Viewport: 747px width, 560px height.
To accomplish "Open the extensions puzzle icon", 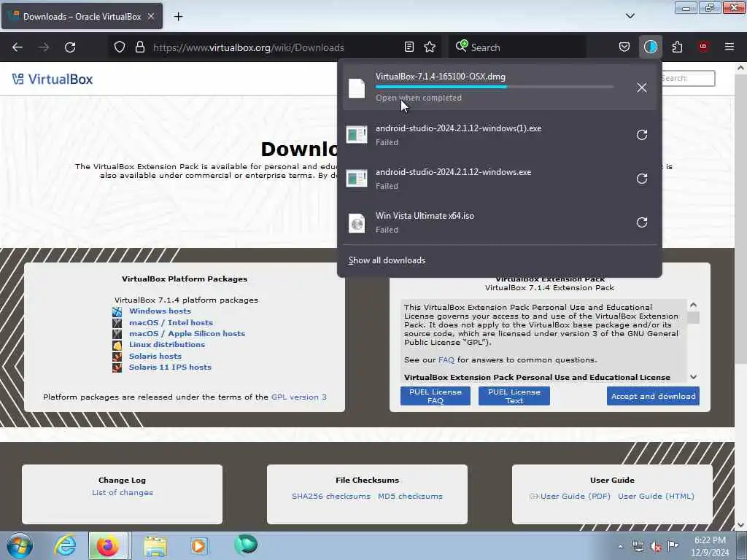I will pyautogui.click(x=677, y=47).
